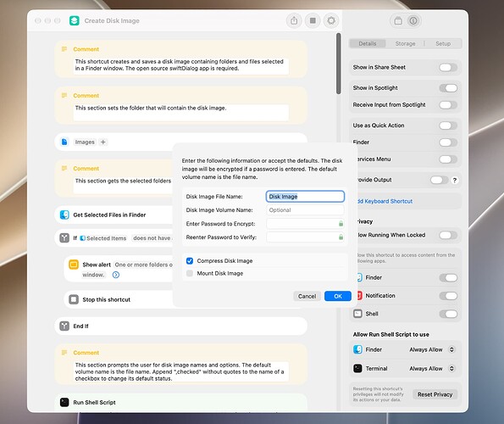This screenshot has width=504, height=424.
Task: Open the action library icon
Action: coord(398,21)
